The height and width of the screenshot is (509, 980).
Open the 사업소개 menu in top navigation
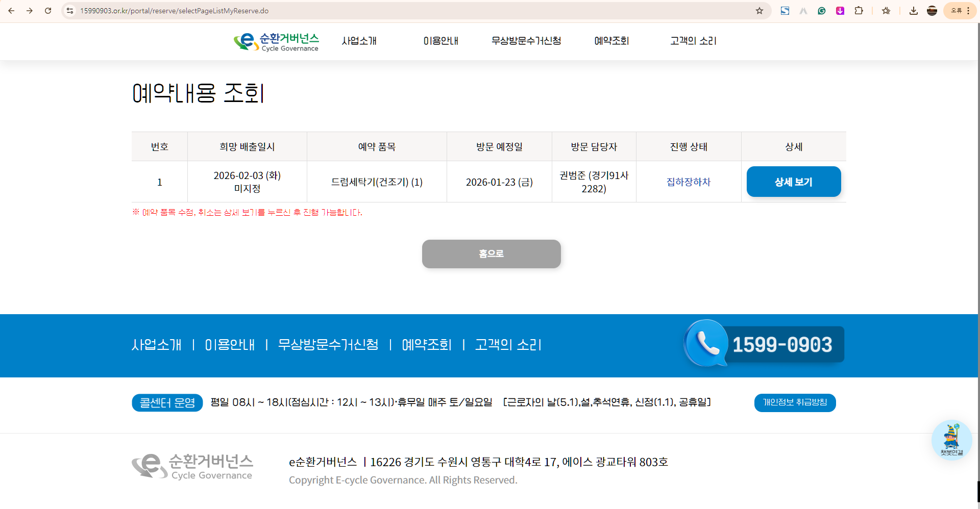point(359,41)
